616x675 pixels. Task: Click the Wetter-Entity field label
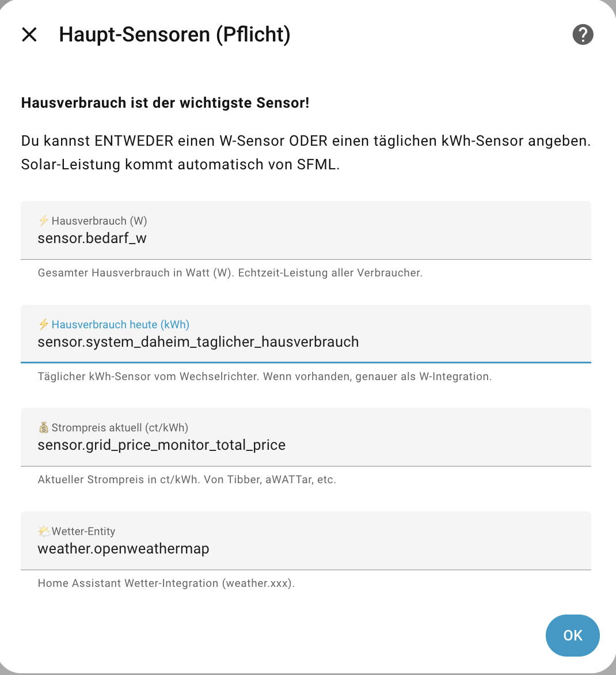(83, 531)
